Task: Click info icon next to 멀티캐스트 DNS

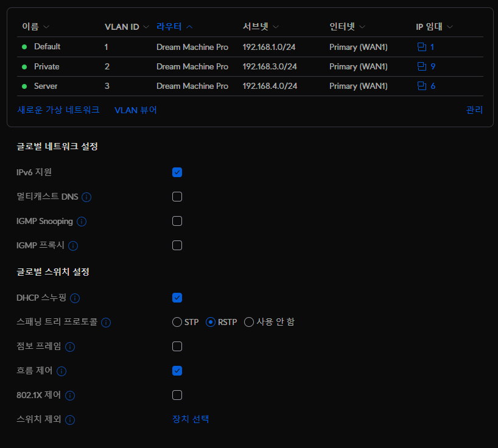Action: click(86, 197)
